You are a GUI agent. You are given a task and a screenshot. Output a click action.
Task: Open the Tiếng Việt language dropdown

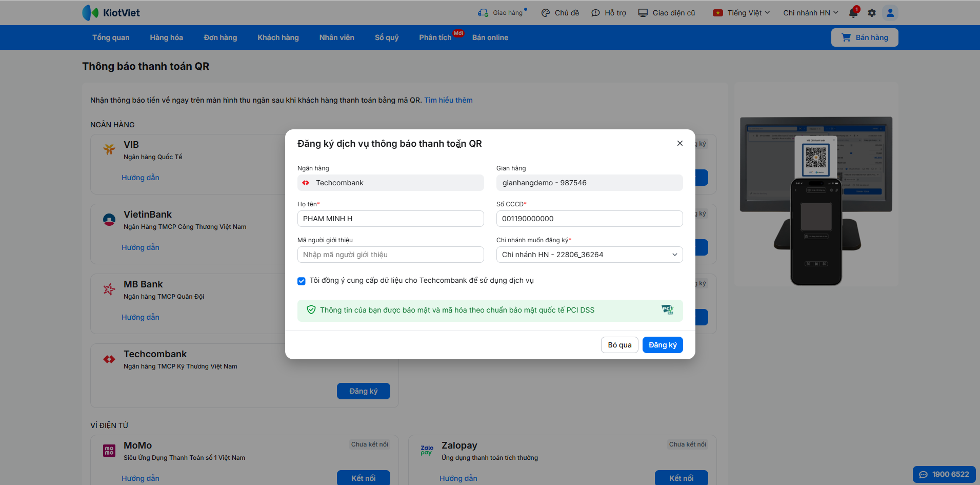click(741, 13)
